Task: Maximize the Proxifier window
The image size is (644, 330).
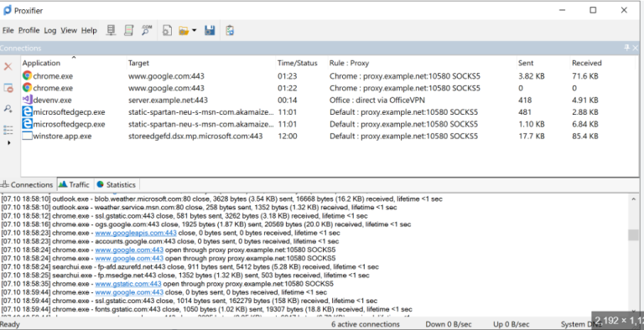Action: tap(593, 10)
